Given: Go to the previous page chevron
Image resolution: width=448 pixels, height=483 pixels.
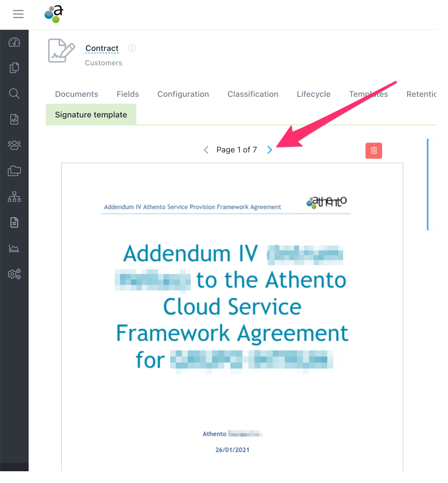Looking at the screenshot, I should pyautogui.click(x=206, y=150).
